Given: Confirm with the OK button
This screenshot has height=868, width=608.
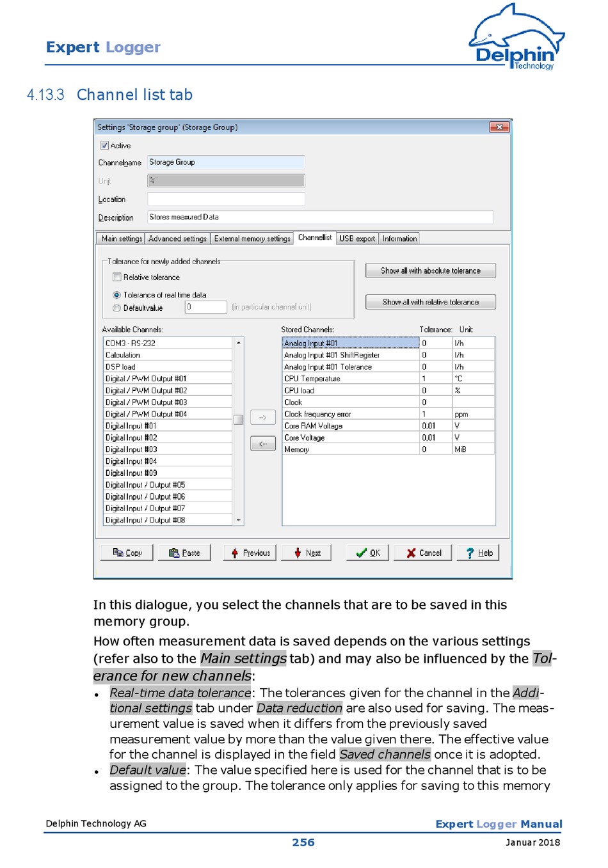Looking at the screenshot, I should tap(367, 553).
